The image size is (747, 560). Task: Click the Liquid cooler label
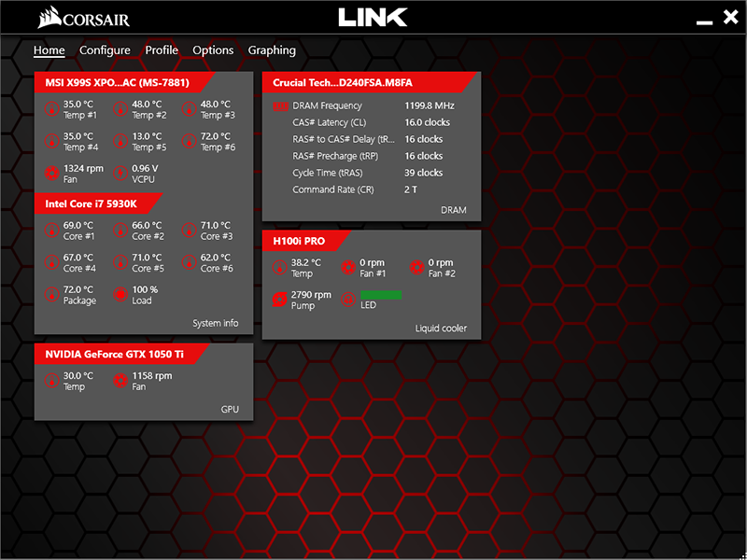click(441, 329)
